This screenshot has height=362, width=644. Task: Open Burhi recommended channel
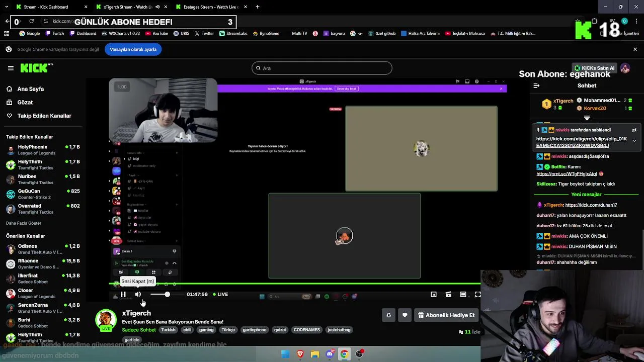click(x=43, y=322)
